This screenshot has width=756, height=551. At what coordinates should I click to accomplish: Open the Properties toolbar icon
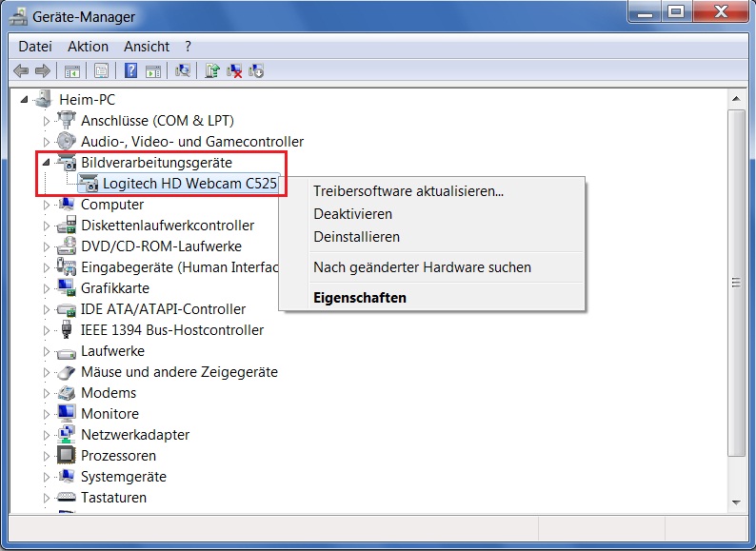tap(101, 71)
